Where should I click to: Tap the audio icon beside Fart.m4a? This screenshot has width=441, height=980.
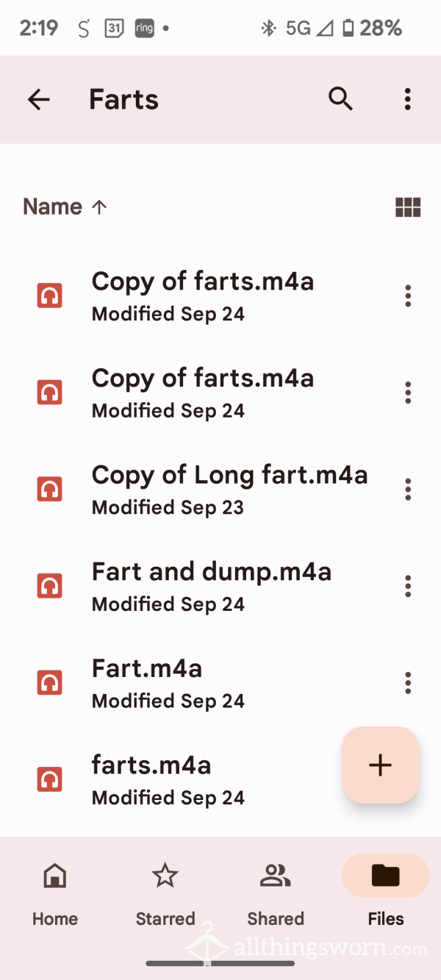[49, 683]
